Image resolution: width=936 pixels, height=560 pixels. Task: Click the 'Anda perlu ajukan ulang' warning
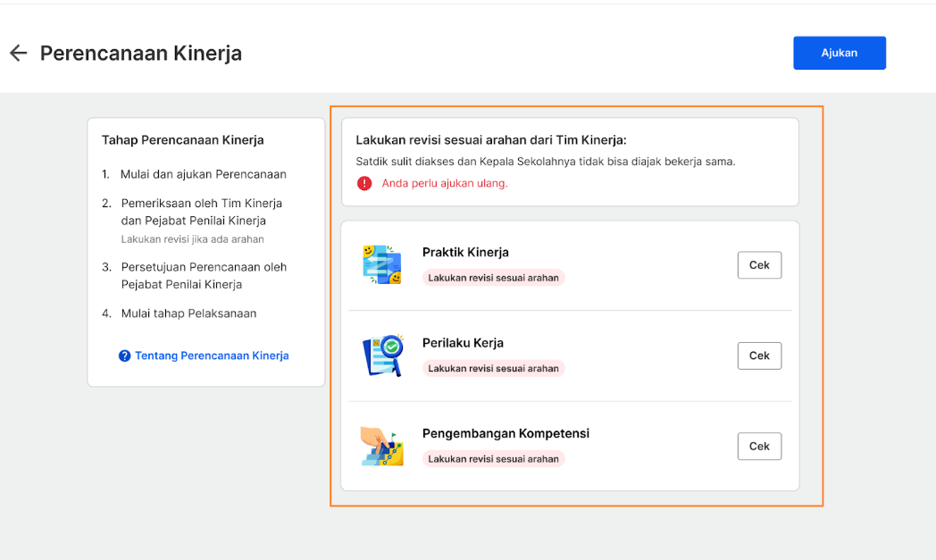point(445,183)
